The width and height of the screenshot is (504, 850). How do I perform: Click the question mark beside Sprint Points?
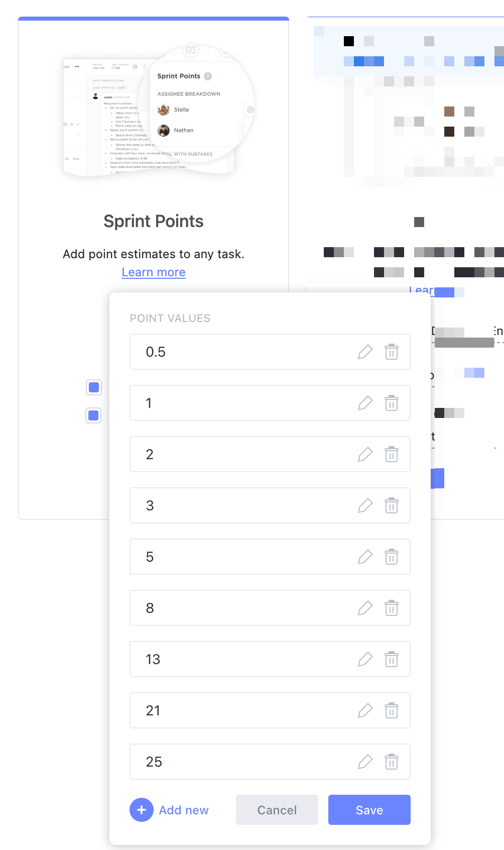(208, 76)
